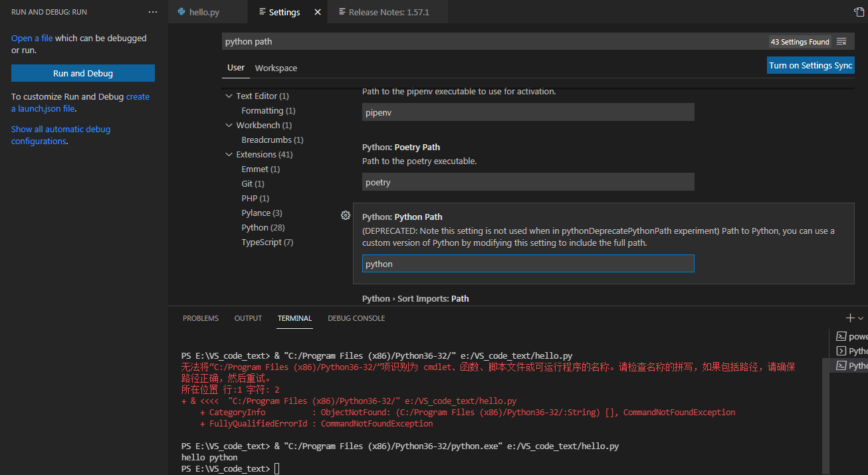This screenshot has width=868, height=475.
Task: Select Pylance (3) in settings tree
Action: click(x=262, y=213)
